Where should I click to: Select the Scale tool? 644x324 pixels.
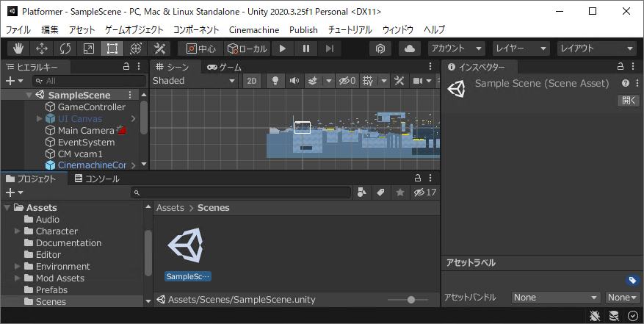[89, 48]
